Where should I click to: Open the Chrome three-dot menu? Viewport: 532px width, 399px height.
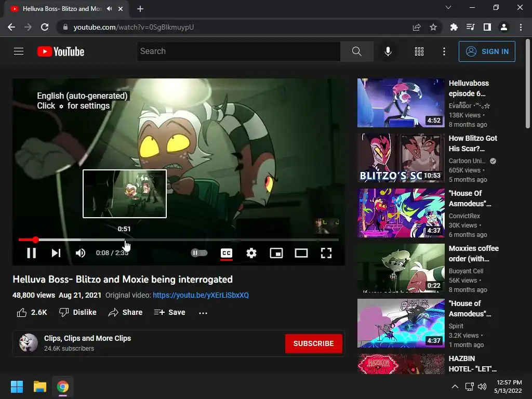click(x=521, y=27)
